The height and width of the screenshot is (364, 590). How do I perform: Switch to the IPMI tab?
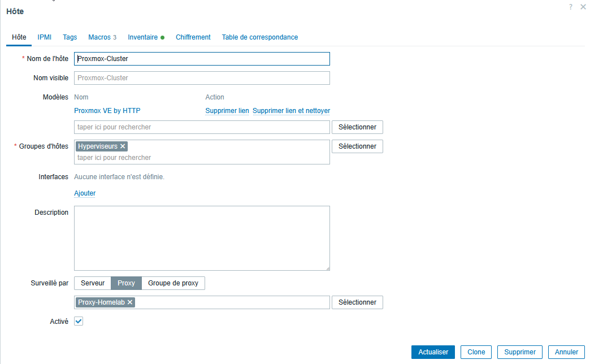coord(44,37)
